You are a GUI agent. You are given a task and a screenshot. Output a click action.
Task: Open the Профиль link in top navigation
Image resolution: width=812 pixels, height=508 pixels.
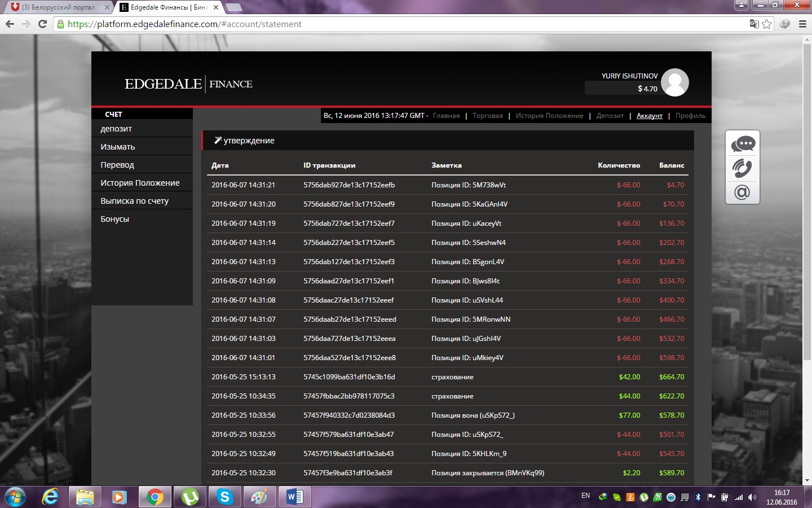coord(690,116)
